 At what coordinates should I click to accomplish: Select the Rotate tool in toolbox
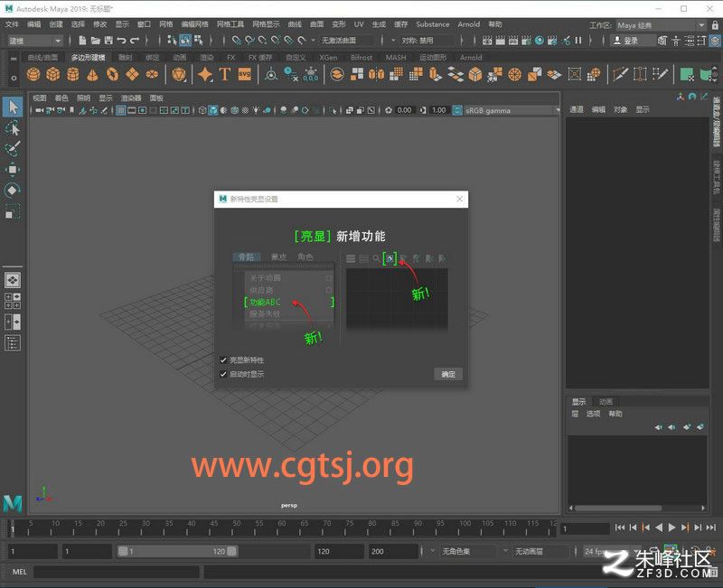pyautogui.click(x=13, y=191)
